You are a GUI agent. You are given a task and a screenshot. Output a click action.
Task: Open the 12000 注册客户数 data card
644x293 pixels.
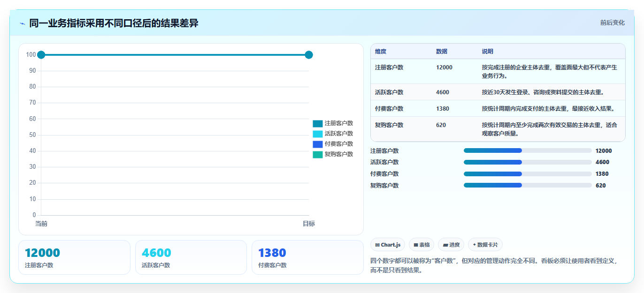[74, 257]
